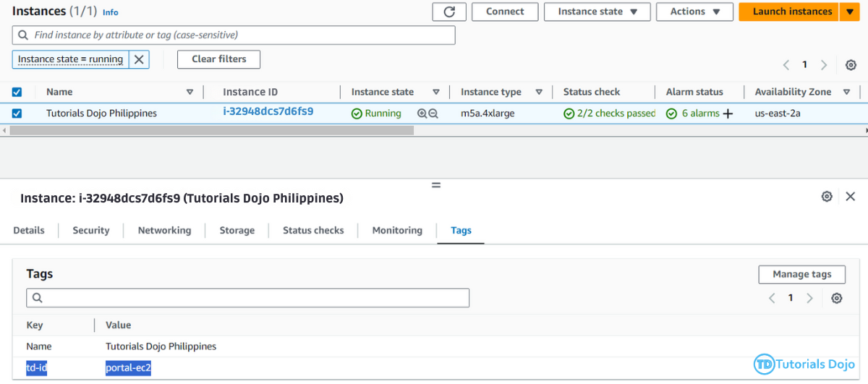Open instance ID i-32948dcs7d6fs9 link

pyautogui.click(x=268, y=112)
